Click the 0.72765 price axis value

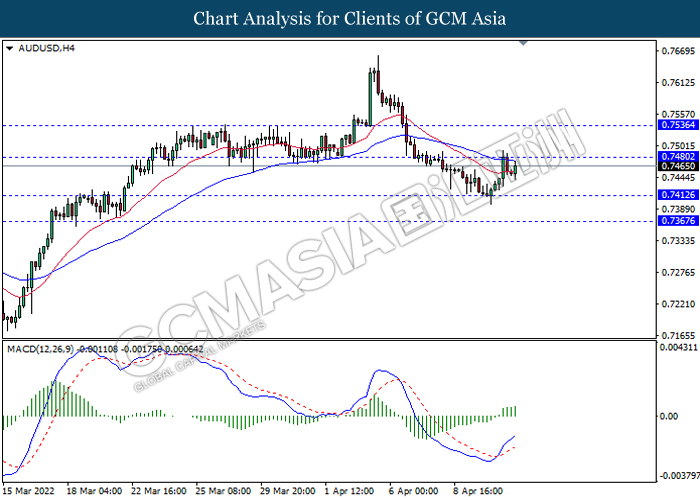point(678,273)
